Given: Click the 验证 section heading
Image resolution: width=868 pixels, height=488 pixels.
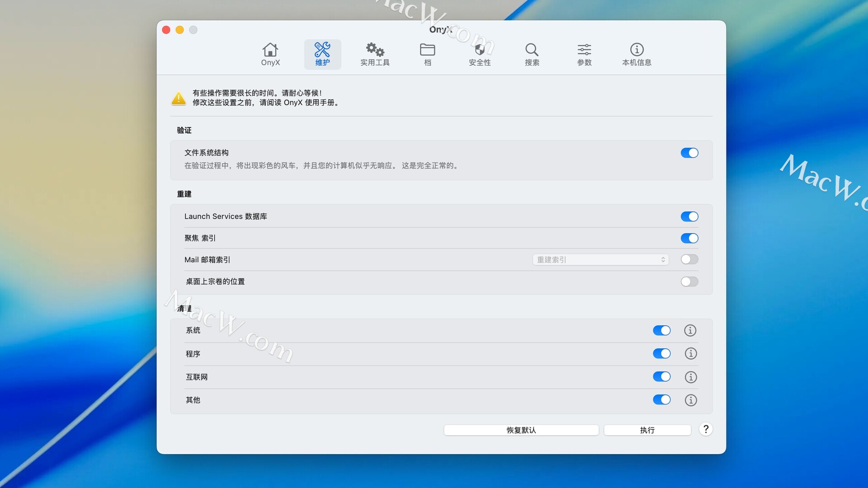Looking at the screenshot, I should 184,130.
